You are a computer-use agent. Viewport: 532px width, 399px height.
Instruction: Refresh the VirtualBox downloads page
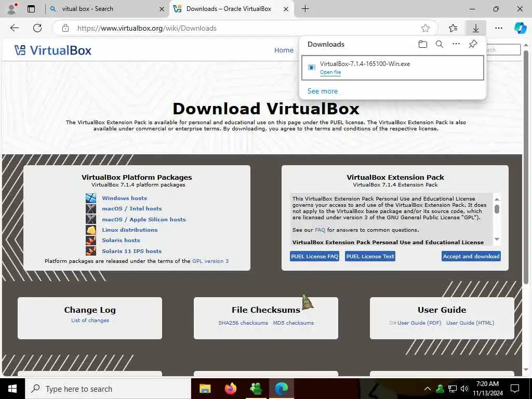point(37,28)
